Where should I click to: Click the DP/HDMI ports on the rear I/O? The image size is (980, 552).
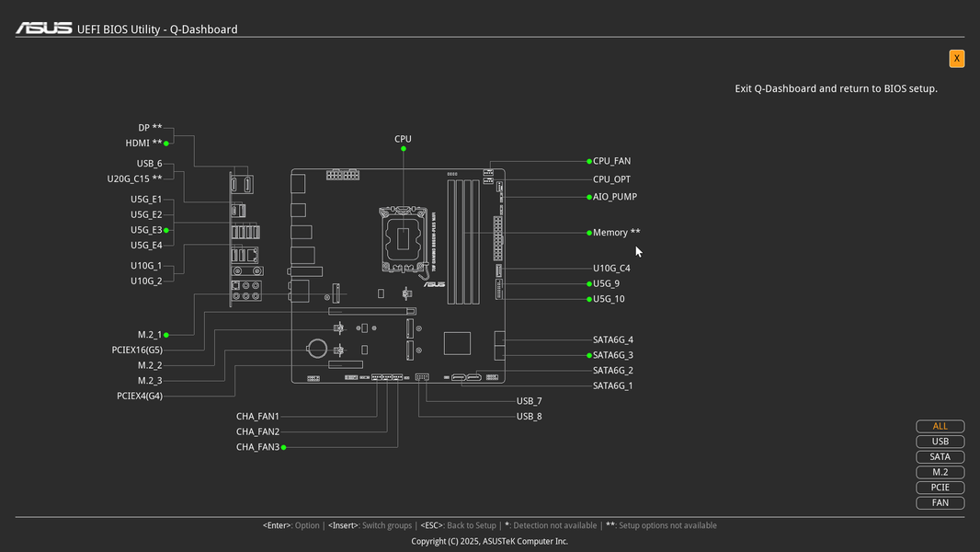(241, 184)
